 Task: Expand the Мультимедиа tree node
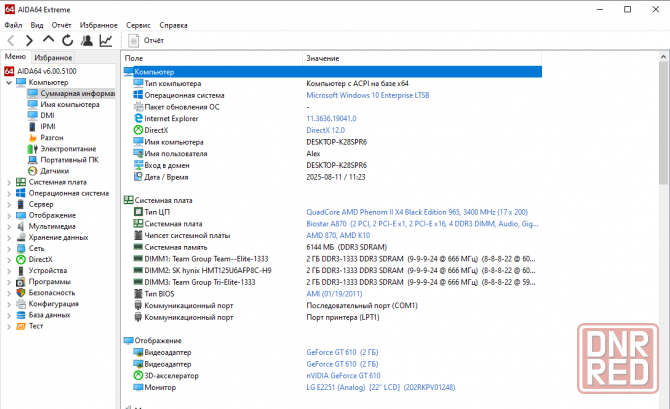[9, 227]
